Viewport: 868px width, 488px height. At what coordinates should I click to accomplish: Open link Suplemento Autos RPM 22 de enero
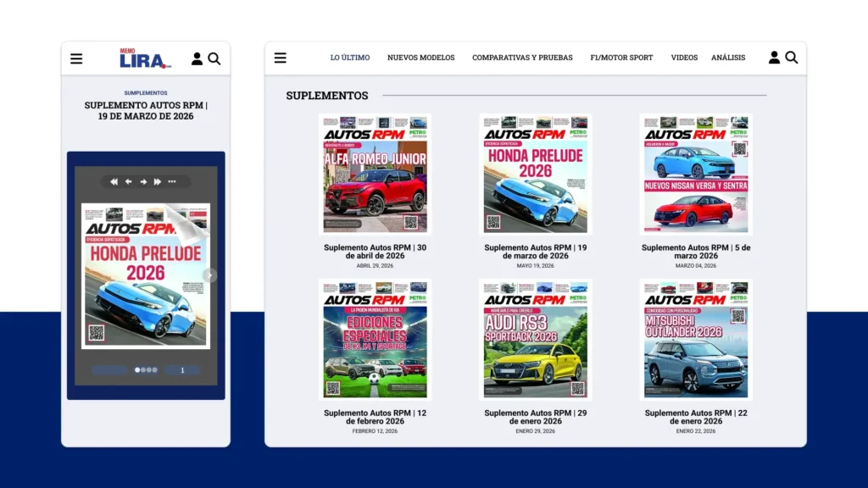tap(696, 417)
